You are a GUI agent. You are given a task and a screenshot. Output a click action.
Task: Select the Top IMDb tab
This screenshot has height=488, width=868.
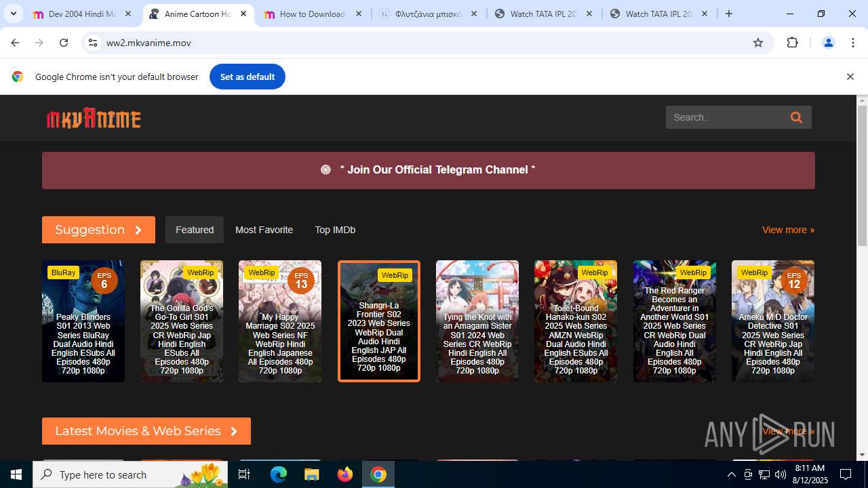pos(335,230)
